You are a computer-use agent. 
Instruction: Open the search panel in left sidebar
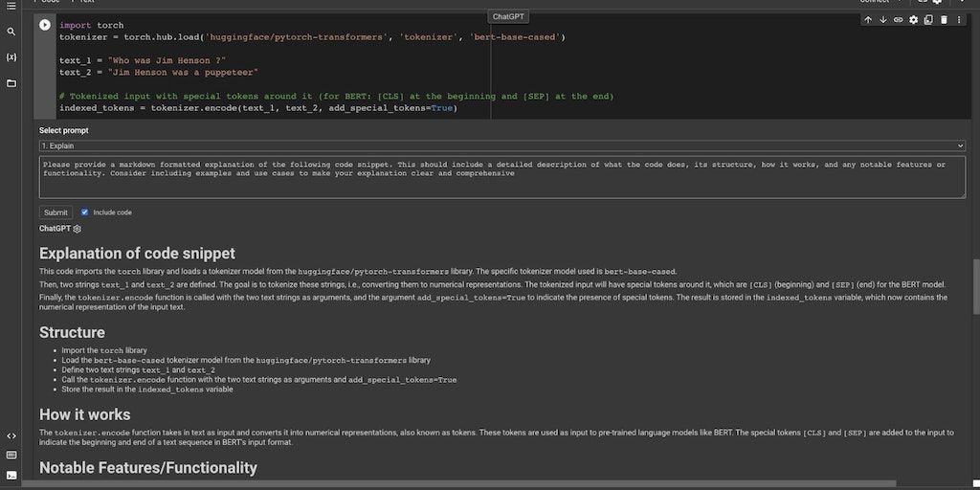click(11, 32)
